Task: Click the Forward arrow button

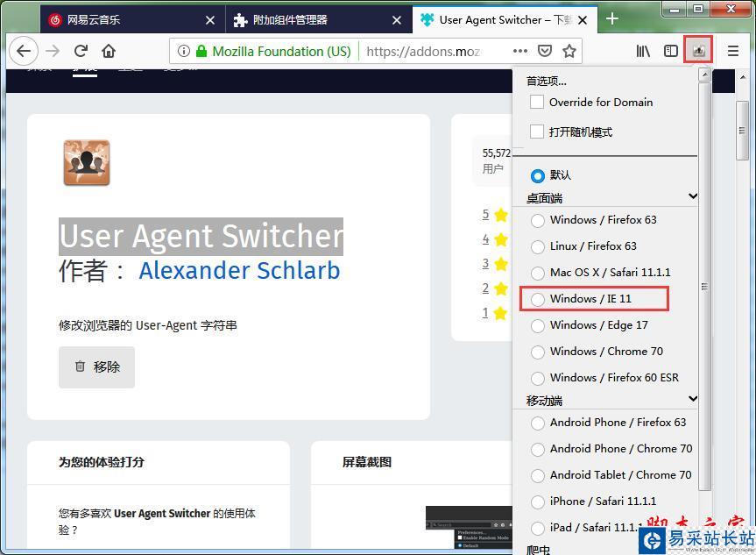Action: pyautogui.click(x=53, y=51)
